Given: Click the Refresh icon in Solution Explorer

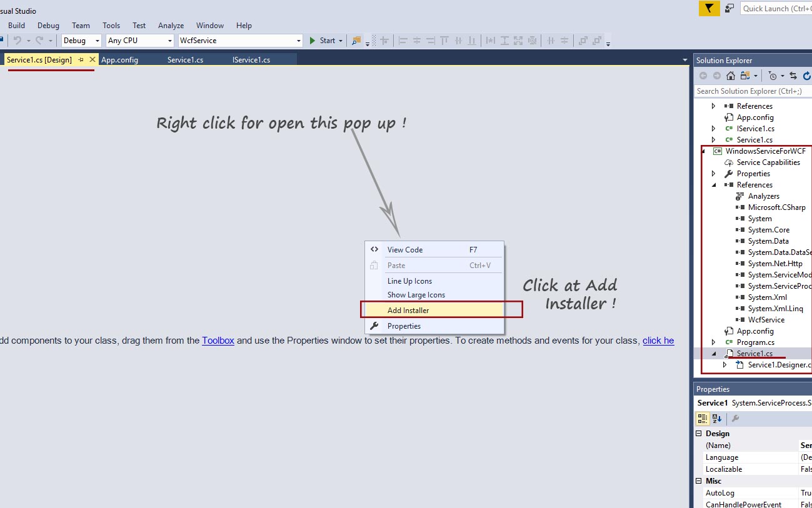Looking at the screenshot, I should (806, 76).
